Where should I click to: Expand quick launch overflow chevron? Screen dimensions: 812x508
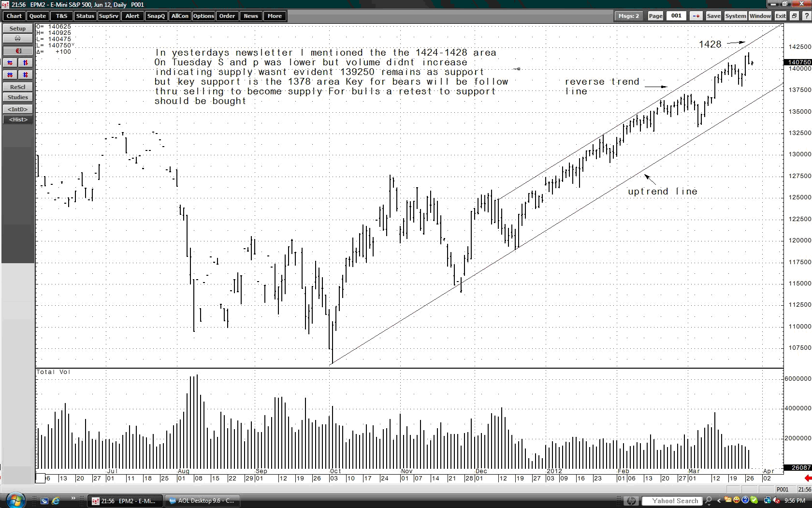point(73,498)
